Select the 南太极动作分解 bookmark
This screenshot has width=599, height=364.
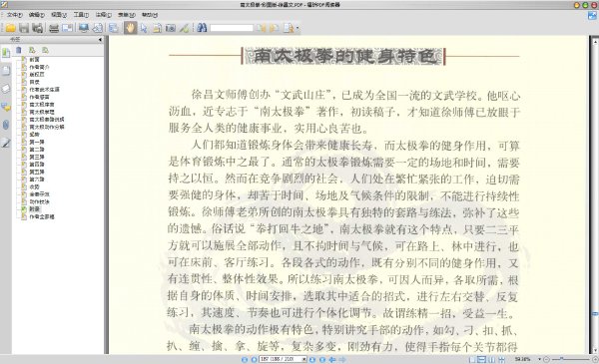pyautogui.click(x=47, y=127)
